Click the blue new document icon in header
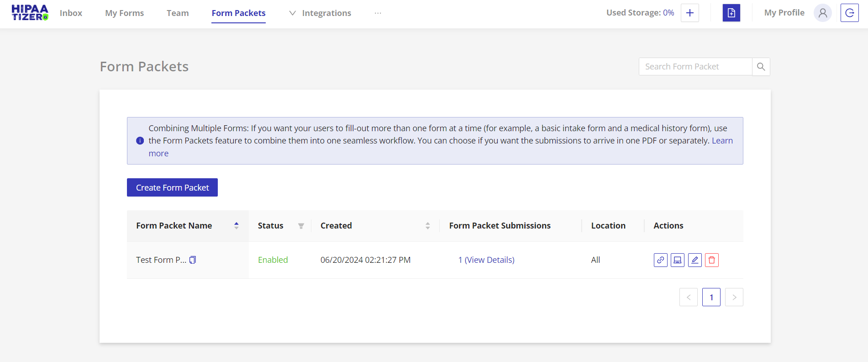868x362 pixels. tap(731, 13)
